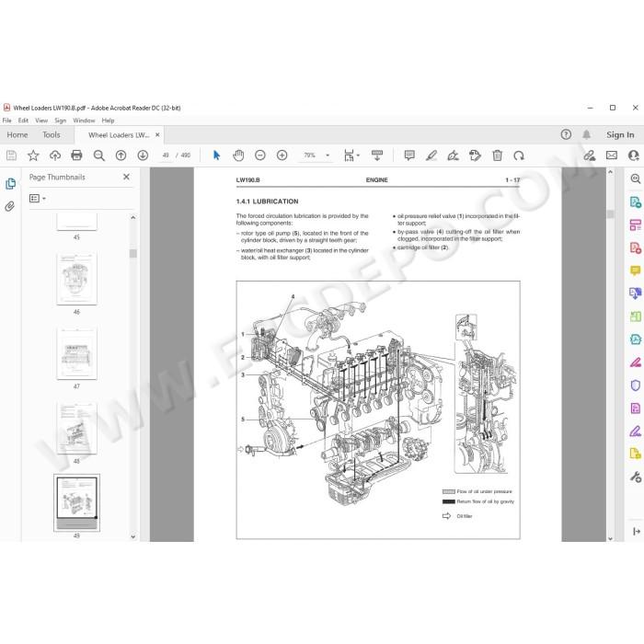Share a link using the link icon
This screenshot has height=644, width=644.
pyautogui.click(x=590, y=155)
